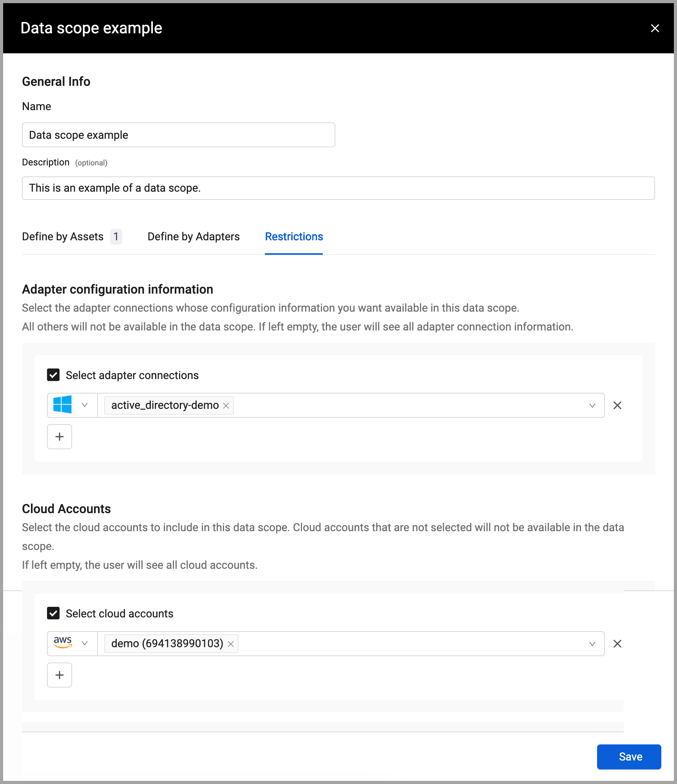
Task: Open the adapter type dropdown
Action: point(85,405)
